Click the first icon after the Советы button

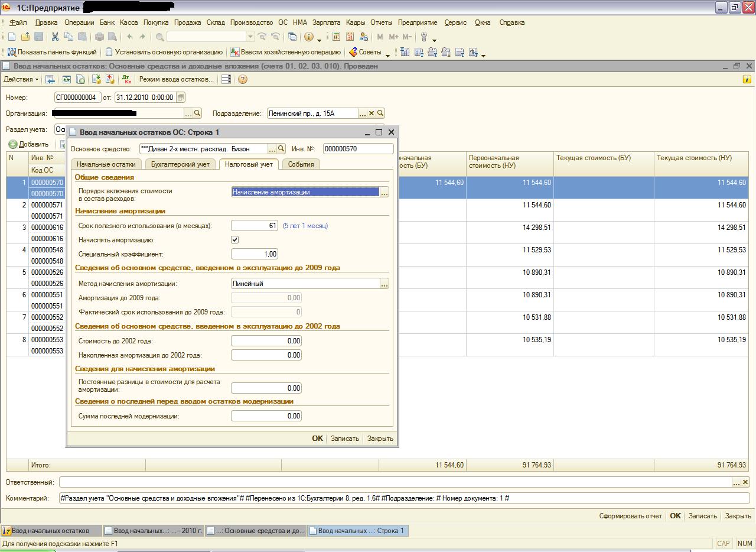tap(405, 52)
